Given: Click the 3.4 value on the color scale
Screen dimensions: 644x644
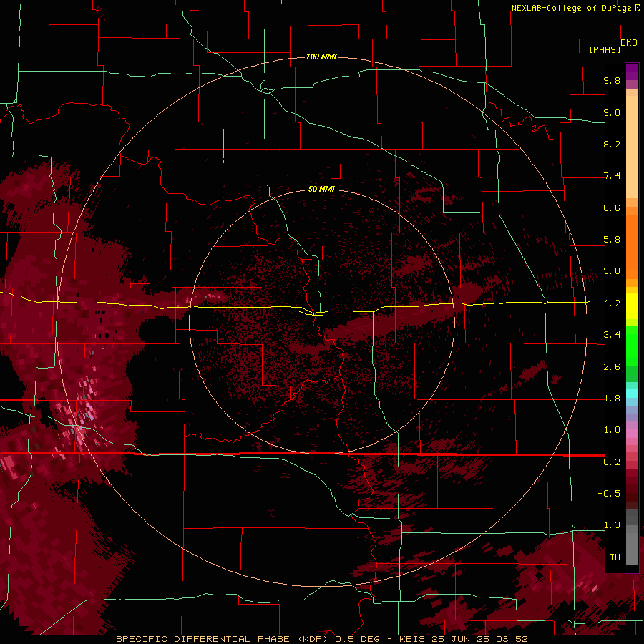Looking at the screenshot, I should point(612,335).
